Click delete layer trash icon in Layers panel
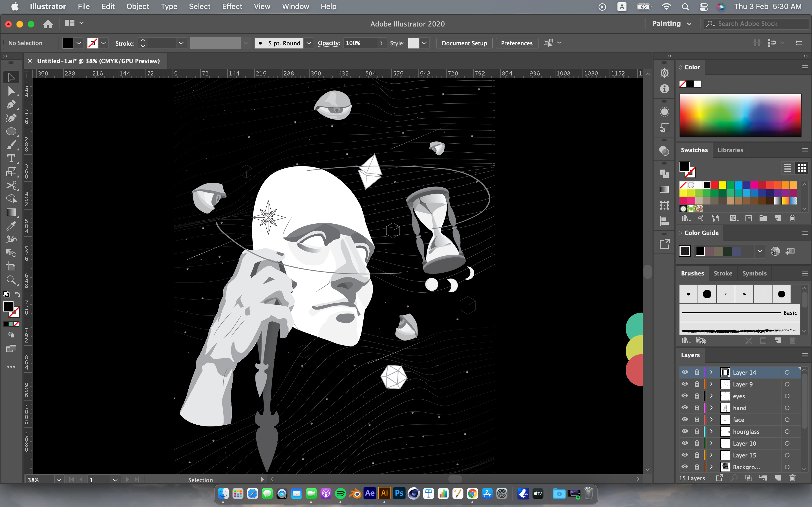The height and width of the screenshot is (507, 812). click(792, 478)
